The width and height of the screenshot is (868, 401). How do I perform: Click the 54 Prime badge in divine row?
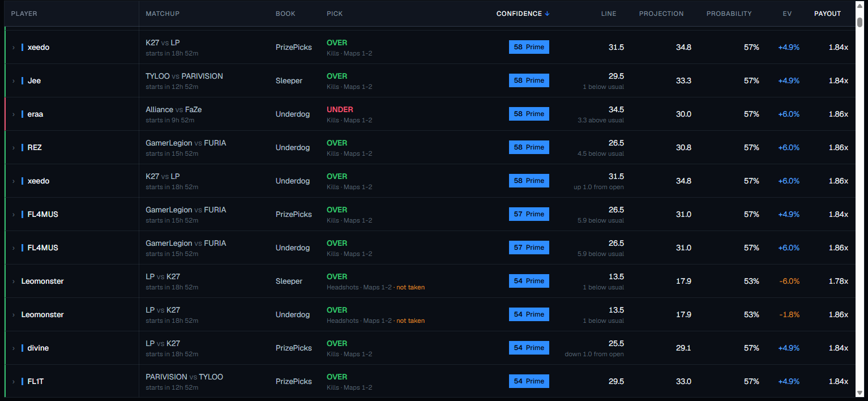tap(529, 348)
